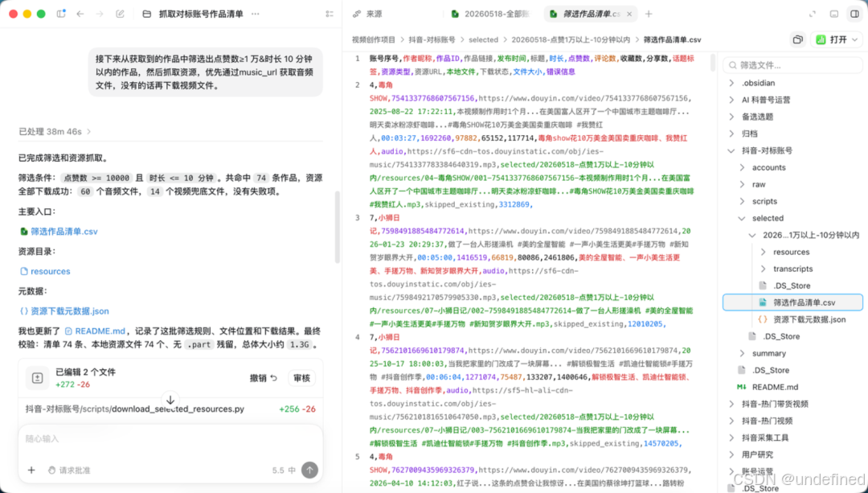Toggle the bottom panel layout icon
Viewport: 868px width, 493px height.
point(834,14)
